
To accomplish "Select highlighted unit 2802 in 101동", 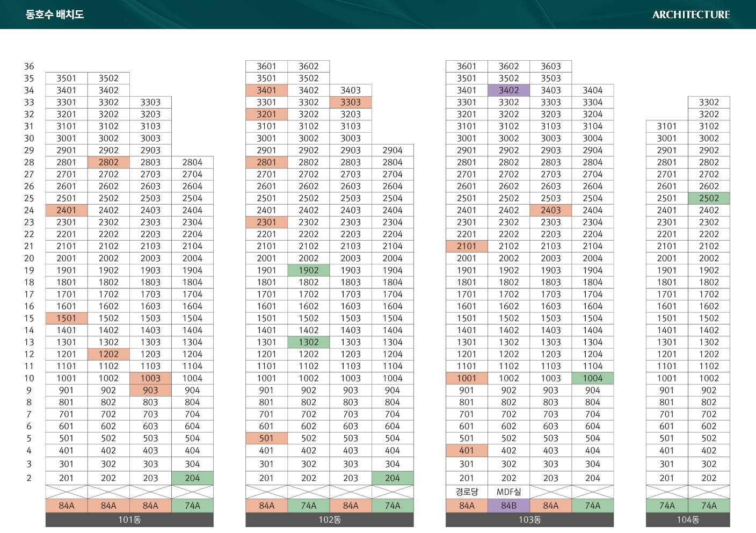I will point(108,162).
